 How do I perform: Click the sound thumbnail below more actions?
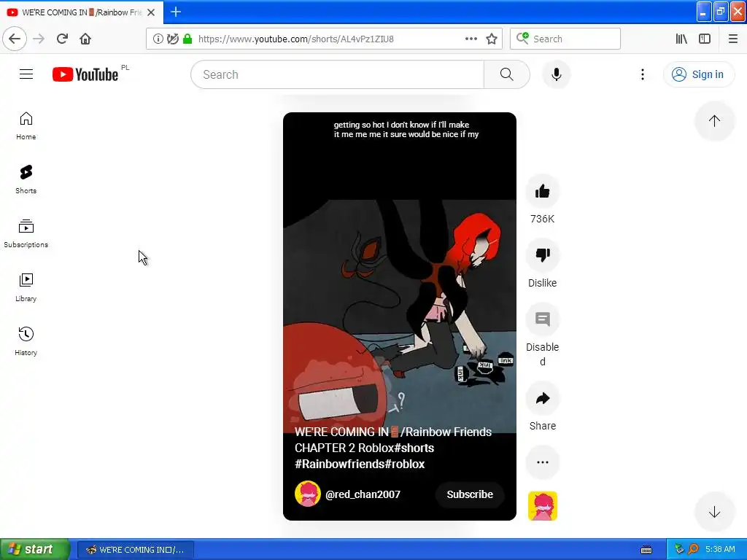pos(543,506)
